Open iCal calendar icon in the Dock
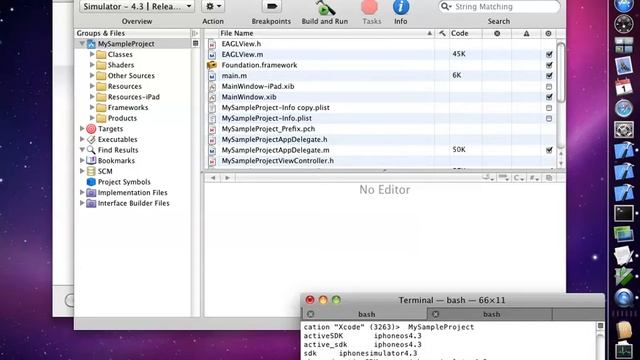 tap(624, 87)
